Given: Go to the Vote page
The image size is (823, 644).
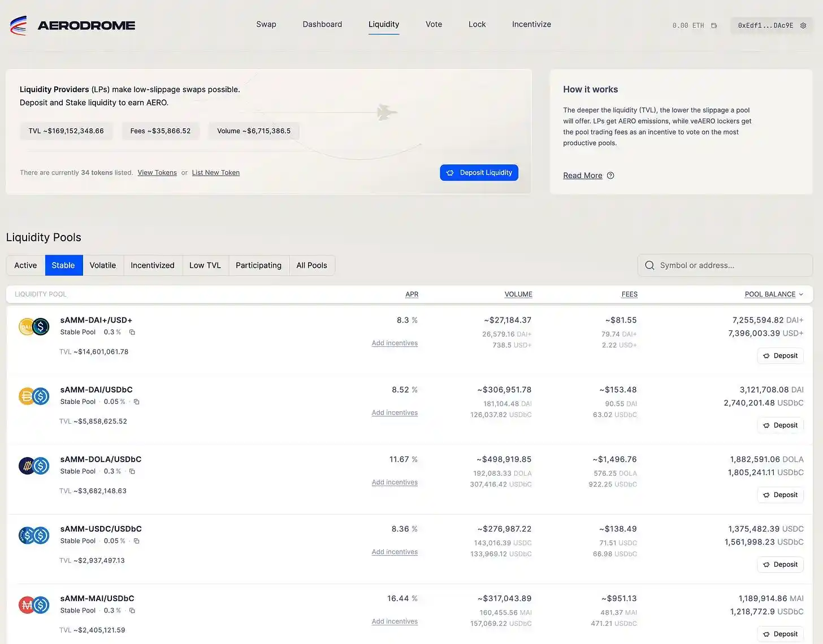Looking at the screenshot, I should (434, 24).
